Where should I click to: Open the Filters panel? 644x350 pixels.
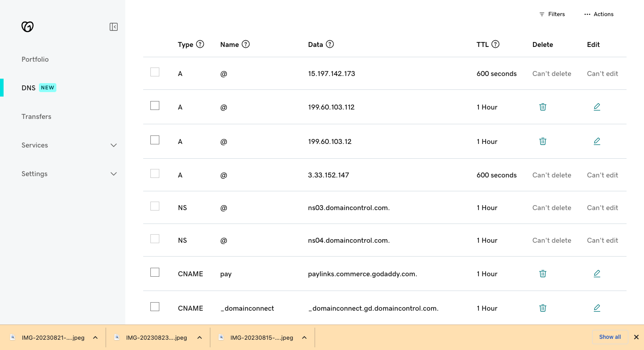point(552,14)
